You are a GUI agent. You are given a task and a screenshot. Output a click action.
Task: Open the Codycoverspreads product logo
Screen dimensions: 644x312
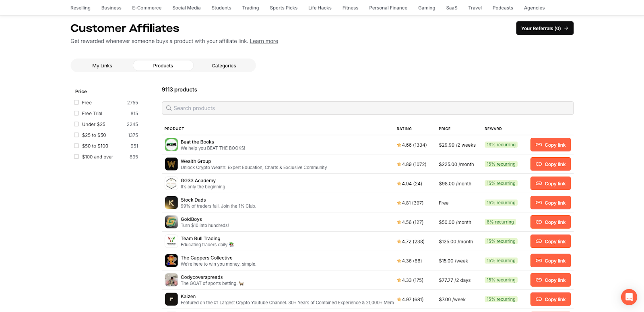[x=171, y=280]
